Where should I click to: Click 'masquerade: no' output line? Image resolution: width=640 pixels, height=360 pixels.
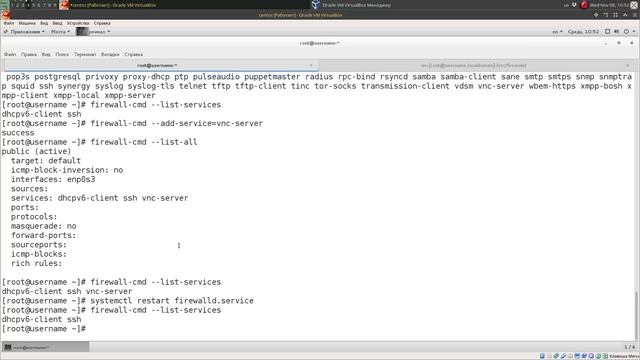pos(44,226)
